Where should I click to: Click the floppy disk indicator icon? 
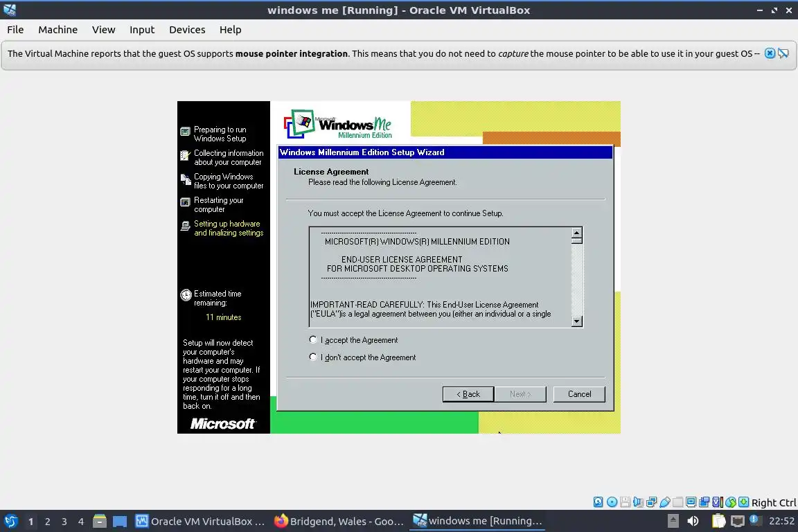(x=625, y=502)
